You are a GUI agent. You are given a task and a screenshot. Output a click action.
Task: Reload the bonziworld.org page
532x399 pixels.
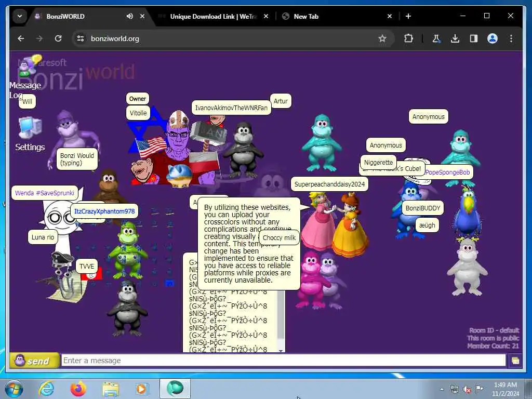pos(58,38)
